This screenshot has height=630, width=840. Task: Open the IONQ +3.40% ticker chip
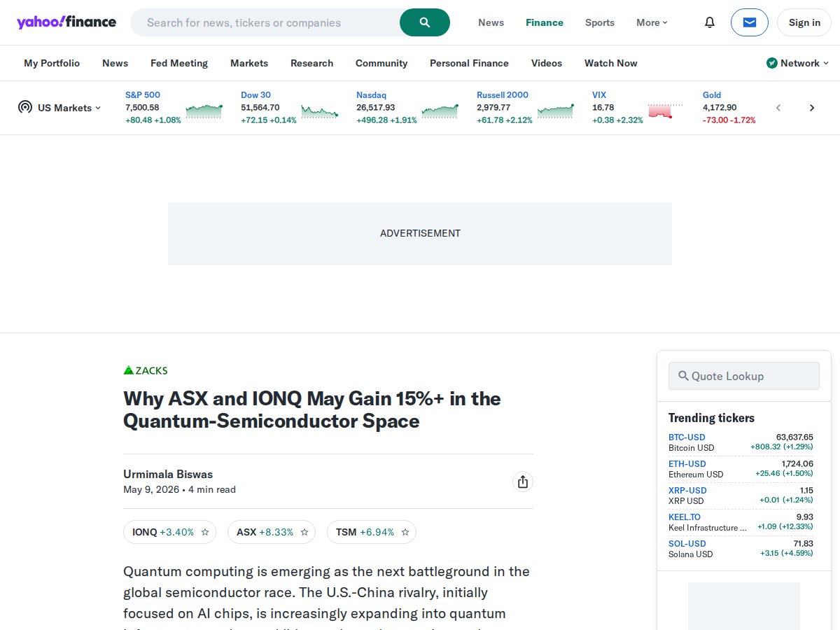coord(169,532)
